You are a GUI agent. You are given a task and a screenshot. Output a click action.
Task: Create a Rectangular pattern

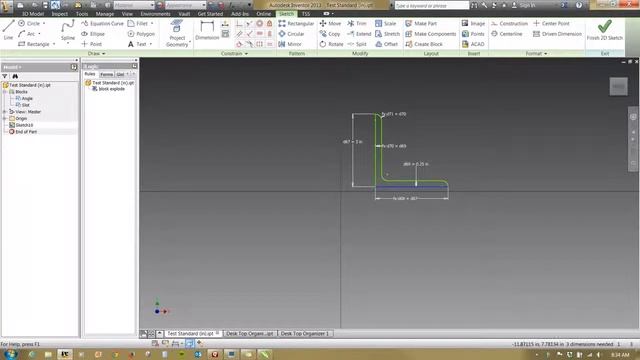[x=296, y=24]
